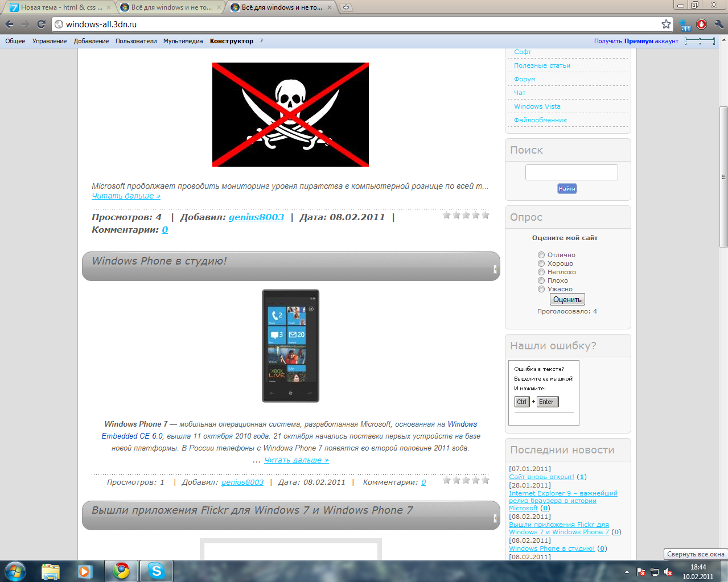Viewport: 728px width, 582px height.
Task: Select the 'Отлично' poll option
Action: 541,255
